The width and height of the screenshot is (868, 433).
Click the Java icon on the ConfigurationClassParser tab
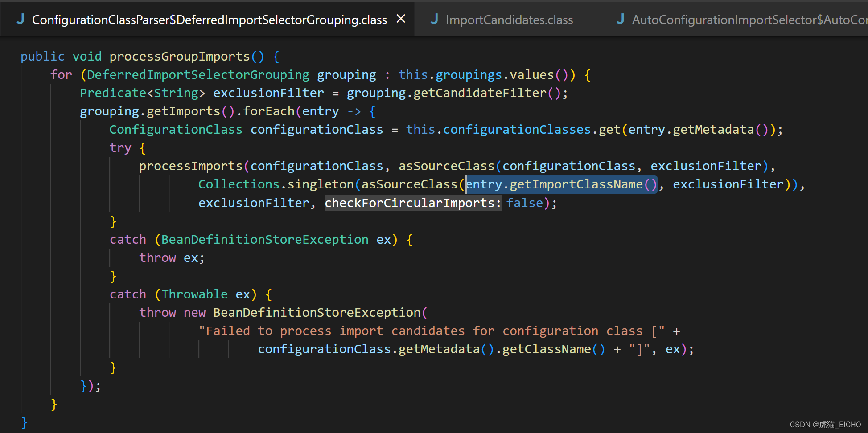click(x=20, y=19)
